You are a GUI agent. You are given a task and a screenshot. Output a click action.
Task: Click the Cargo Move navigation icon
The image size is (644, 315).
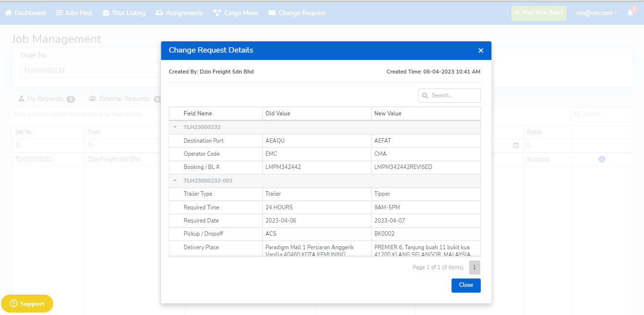217,13
